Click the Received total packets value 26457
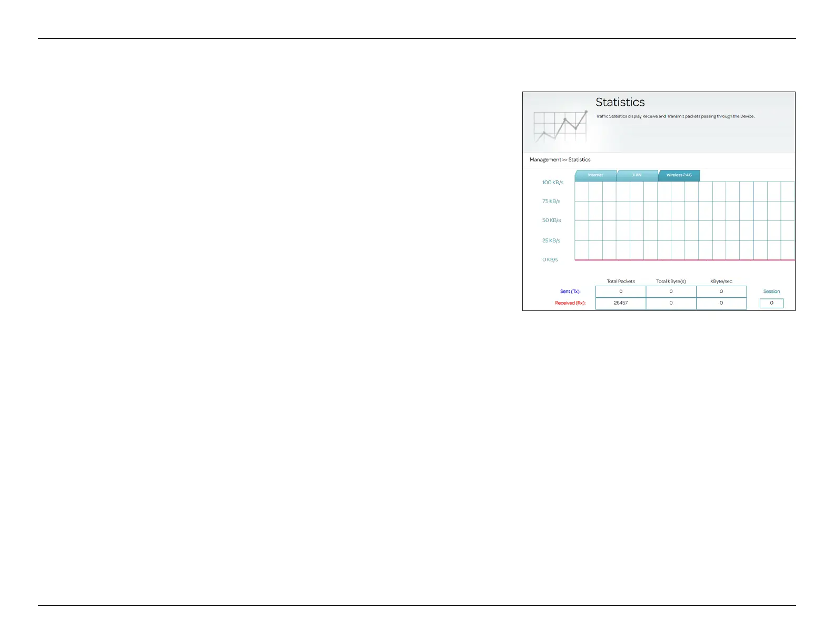This screenshot has width=834, height=644. point(621,303)
